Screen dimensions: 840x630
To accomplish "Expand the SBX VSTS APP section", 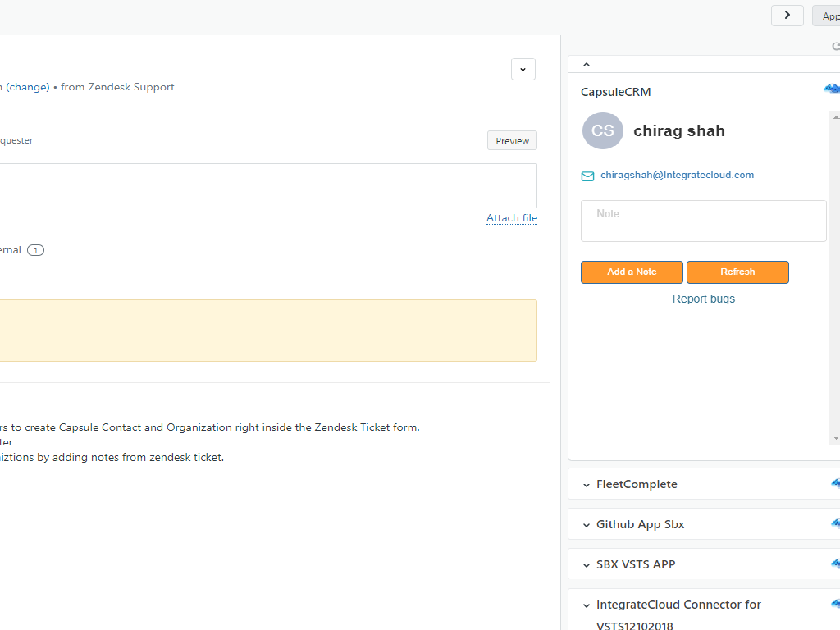I will click(x=587, y=565).
